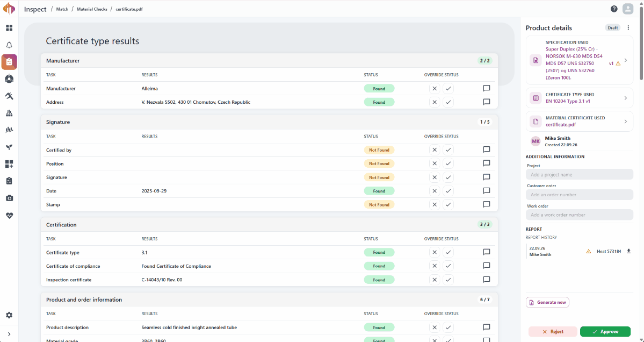
Task: Open the camera icon in sidebar
Action: [x=9, y=198]
